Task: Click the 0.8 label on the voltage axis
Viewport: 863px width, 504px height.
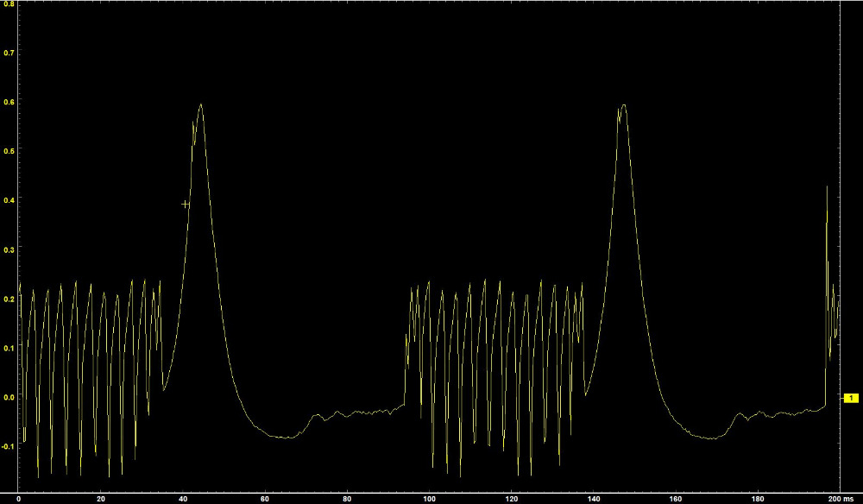Action: click(x=8, y=3)
